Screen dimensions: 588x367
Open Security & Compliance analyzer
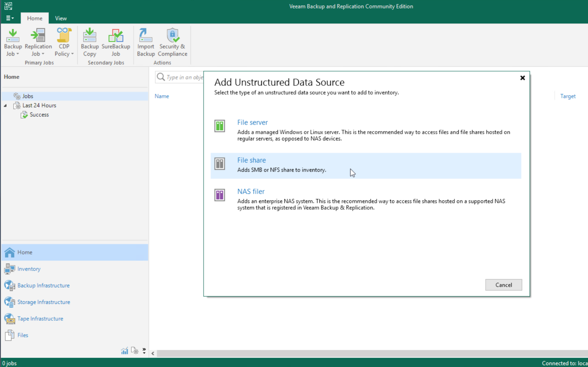click(x=172, y=42)
